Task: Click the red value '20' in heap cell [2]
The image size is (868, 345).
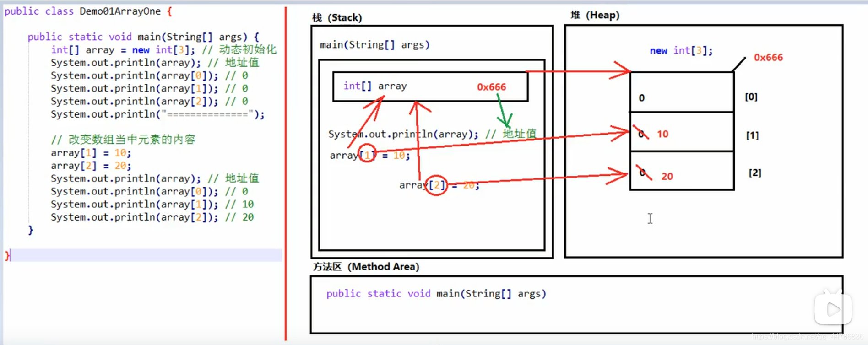Action: (667, 176)
